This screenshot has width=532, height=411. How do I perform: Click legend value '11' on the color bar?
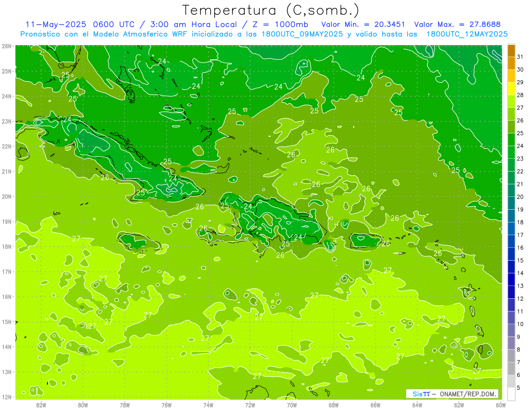point(520,311)
